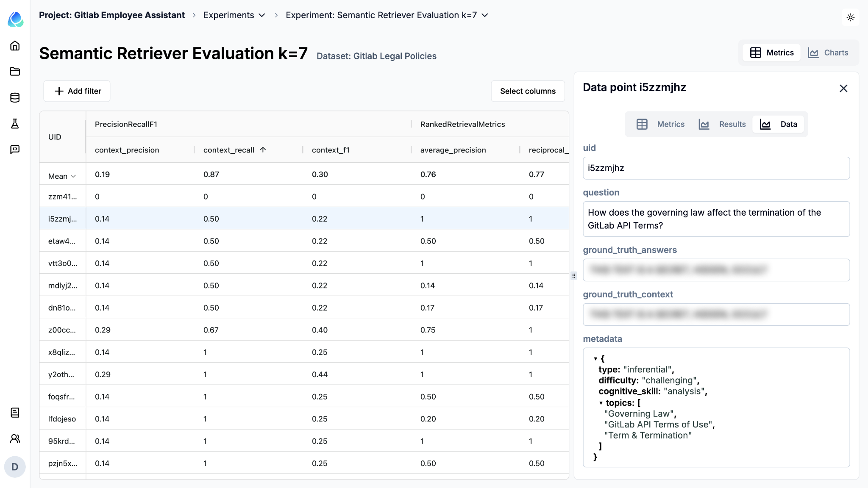Screen dimensions: 868x488
Task: Open the team members icon in sidebar
Action: (x=15, y=438)
